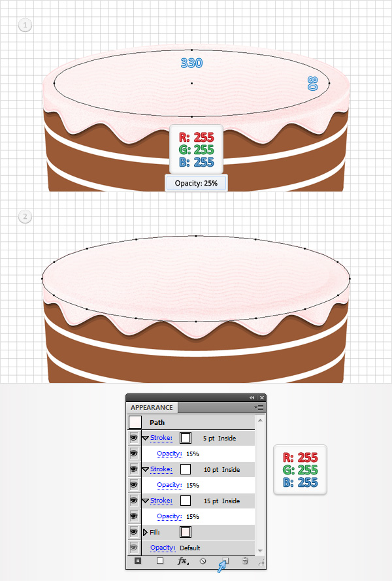
Task: Click the Clear Appearance icon
Action: (203, 561)
